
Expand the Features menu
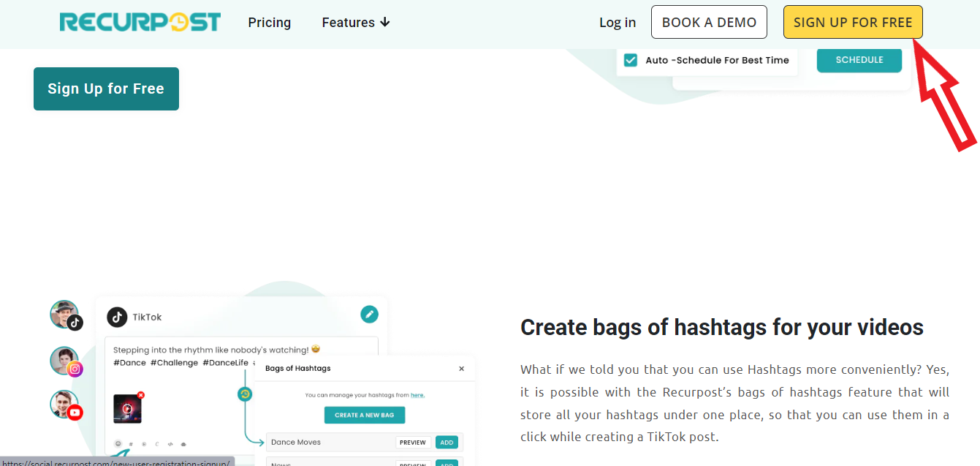(x=356, y=23)
